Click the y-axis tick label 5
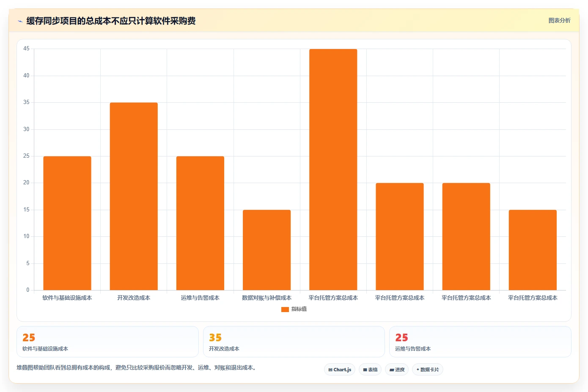 click(x=28, y=263)
